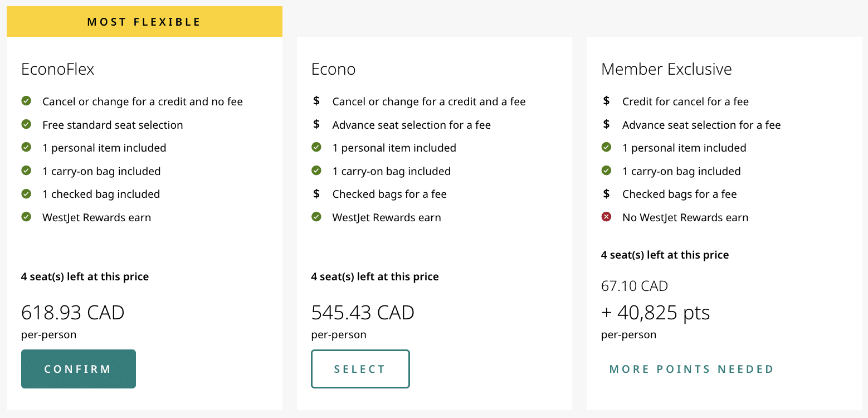Viewport: 868px width, 418px height.
Task: Click the Member Exclusive heading
Action: click(666, 69)
